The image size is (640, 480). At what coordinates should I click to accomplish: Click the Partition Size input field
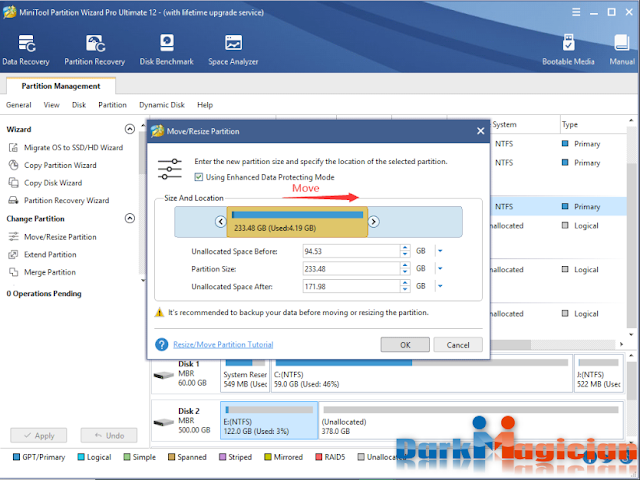point(351,269)
